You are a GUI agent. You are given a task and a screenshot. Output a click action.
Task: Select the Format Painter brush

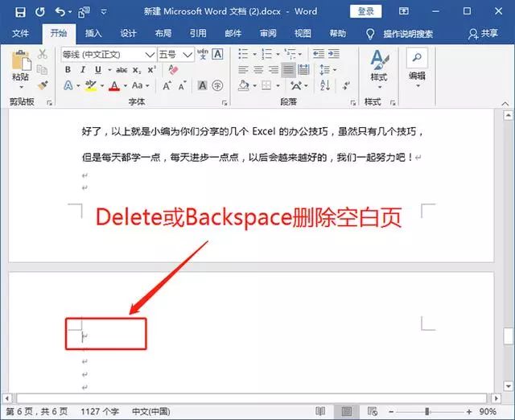(x=43, y=85)
